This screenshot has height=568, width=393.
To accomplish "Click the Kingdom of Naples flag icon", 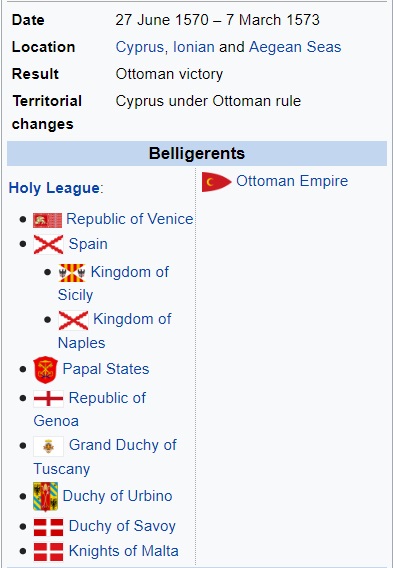I will click(73, 320).
